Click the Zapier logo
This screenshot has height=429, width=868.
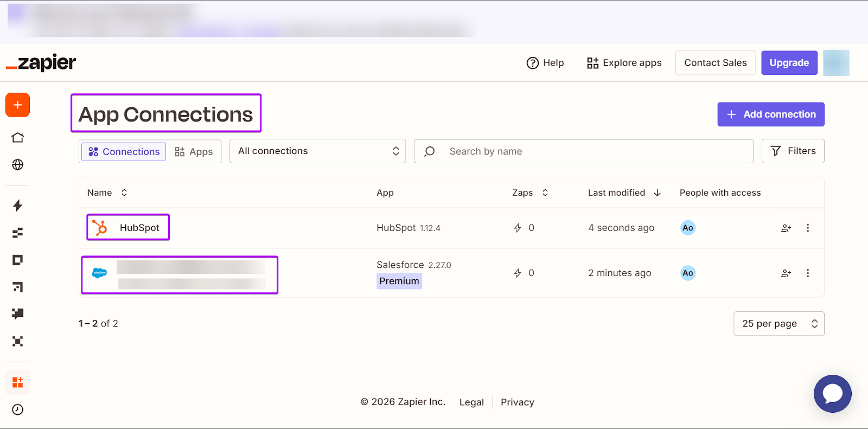point(41,62)
